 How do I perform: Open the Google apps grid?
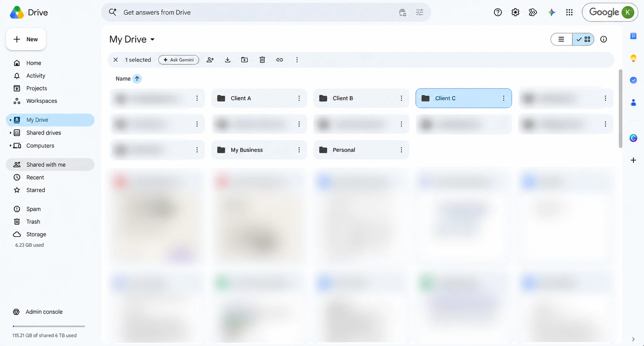(x=569, y=12)
